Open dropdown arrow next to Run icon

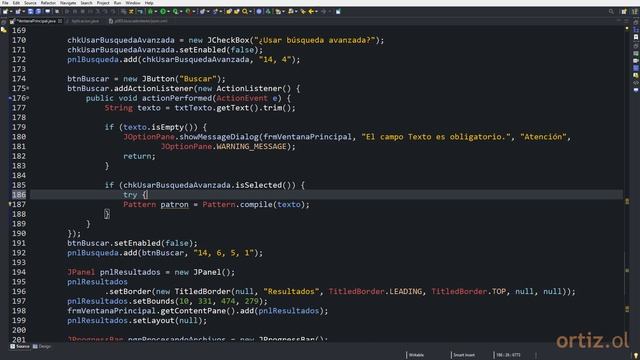tap(169, 11)
